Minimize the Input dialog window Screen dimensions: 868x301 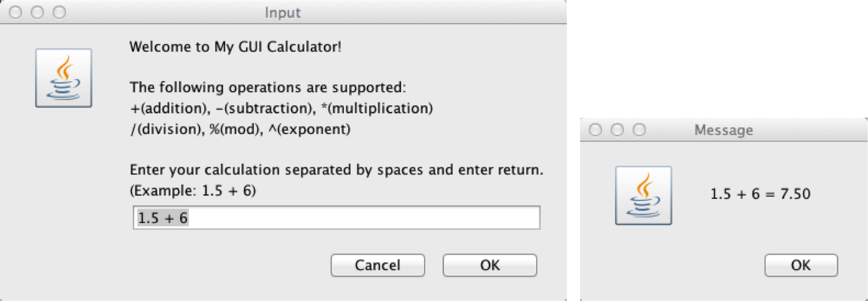pyautogui.click(x=37, y=12)
